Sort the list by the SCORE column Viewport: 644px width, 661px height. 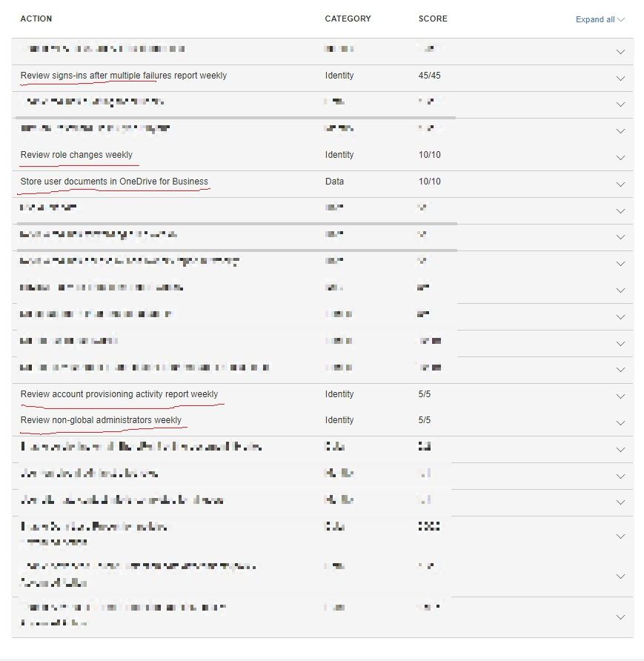[434, 19]
